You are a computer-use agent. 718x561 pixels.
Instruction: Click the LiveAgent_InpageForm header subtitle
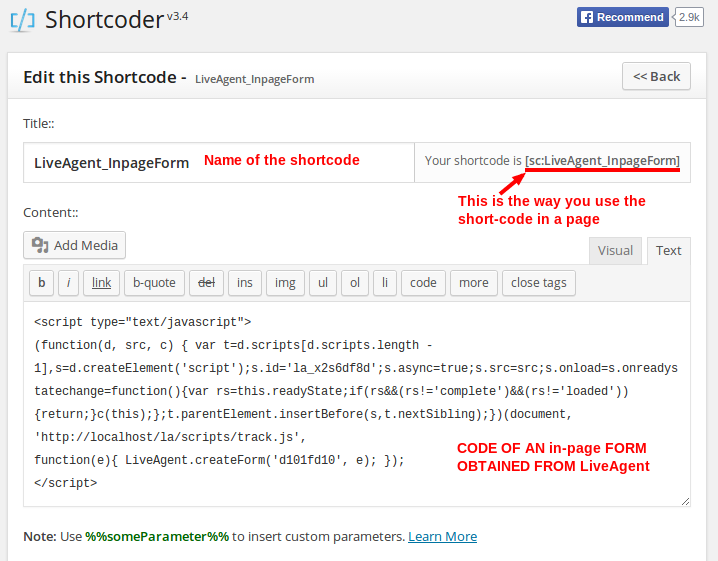(255, 79)
